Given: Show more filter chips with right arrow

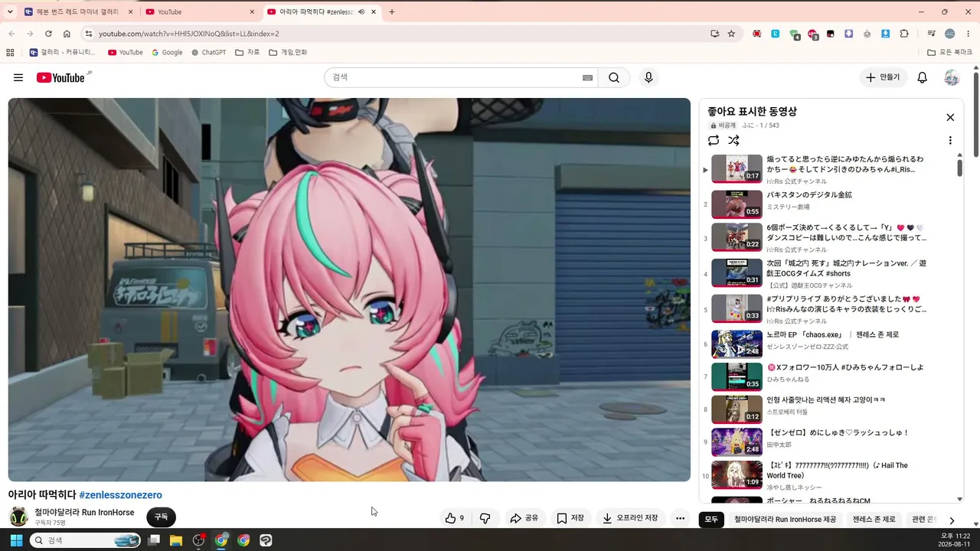Looking at the screenshot, I should pos(952,520).
